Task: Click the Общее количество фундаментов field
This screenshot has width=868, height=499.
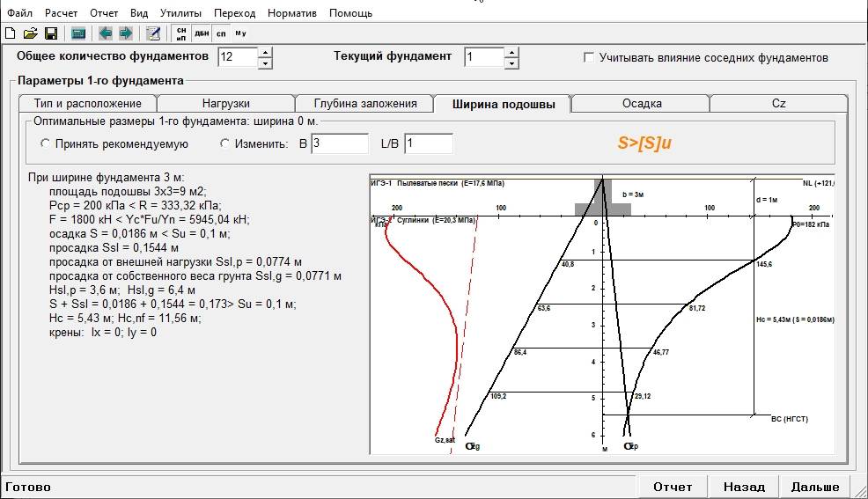Action: point(238,57)
